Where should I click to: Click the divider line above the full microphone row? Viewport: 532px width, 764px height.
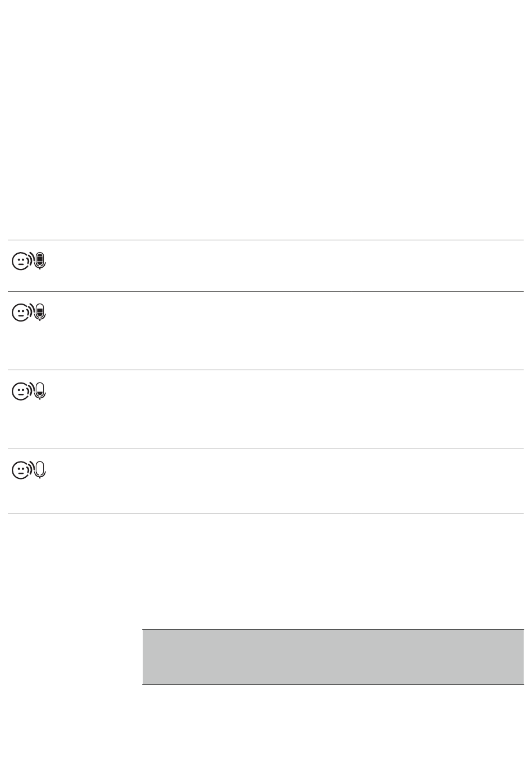pos(265,240)
